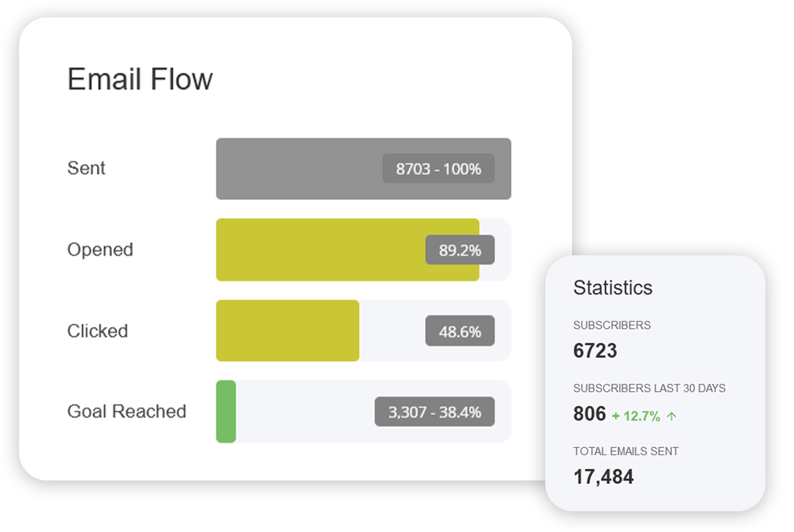The height and width of the screenshot is (532, 794).
Task: Click the Clicked row label
Action: [97, 331]
